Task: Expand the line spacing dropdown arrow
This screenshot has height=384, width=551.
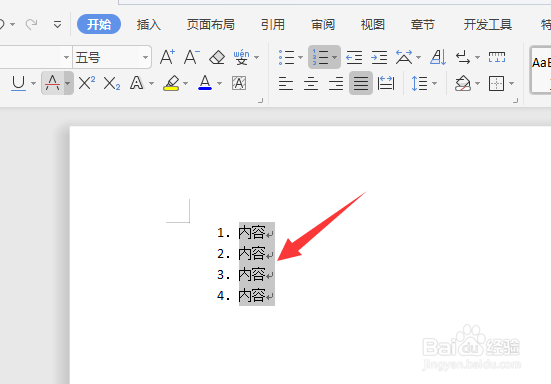Action: 435,84
